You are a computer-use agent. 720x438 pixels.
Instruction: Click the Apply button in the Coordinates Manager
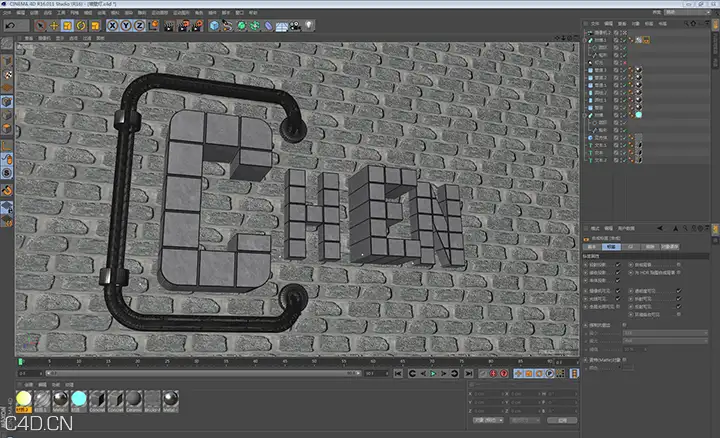tap(562, 421)
